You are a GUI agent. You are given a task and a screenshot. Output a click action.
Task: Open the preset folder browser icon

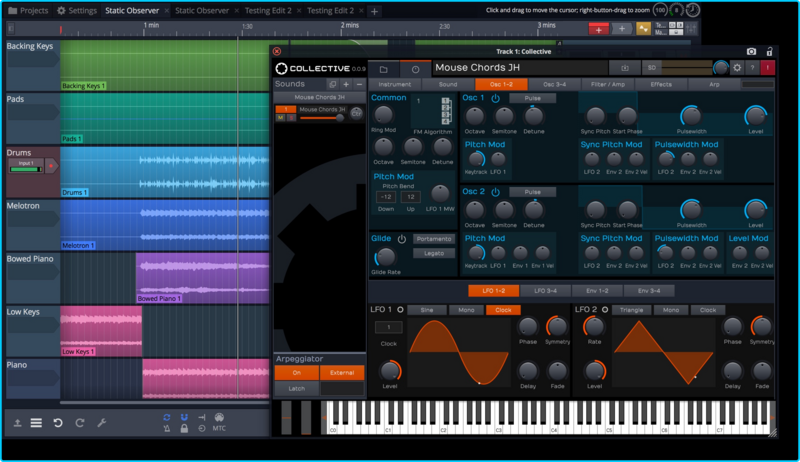coord(384,69)
